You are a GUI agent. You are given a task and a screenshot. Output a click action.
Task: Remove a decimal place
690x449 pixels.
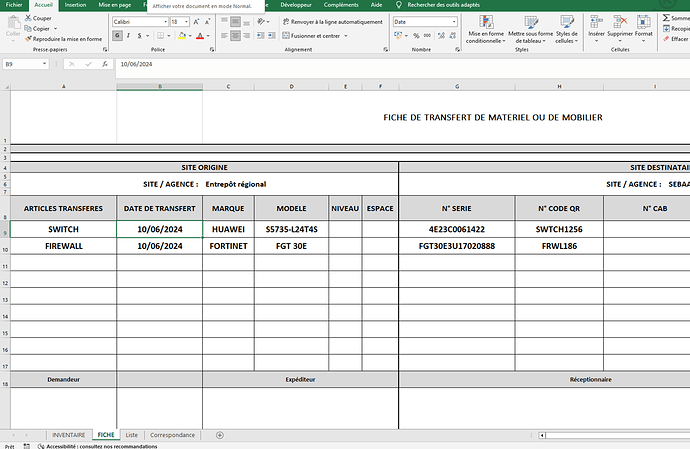[x=452, y=36]
